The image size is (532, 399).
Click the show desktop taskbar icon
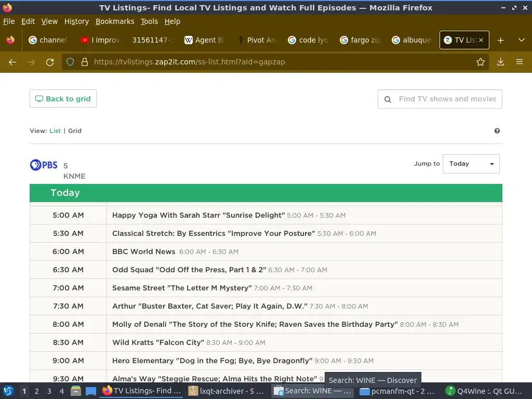[x=90, y=391]
